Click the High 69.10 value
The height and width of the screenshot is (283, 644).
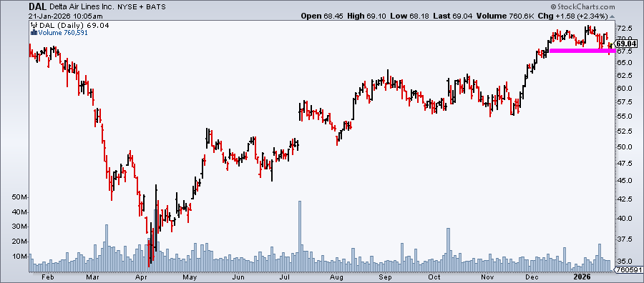[367, 16]
